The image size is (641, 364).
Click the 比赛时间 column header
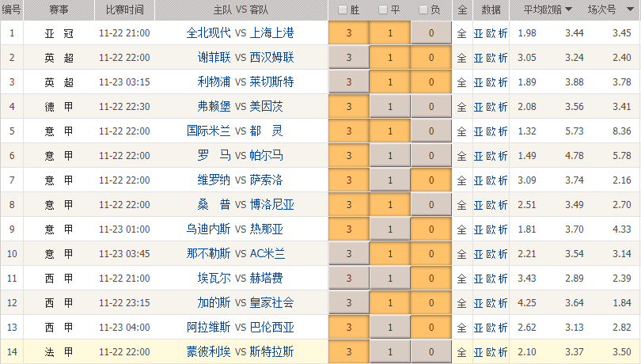click(x=125, y=9)
